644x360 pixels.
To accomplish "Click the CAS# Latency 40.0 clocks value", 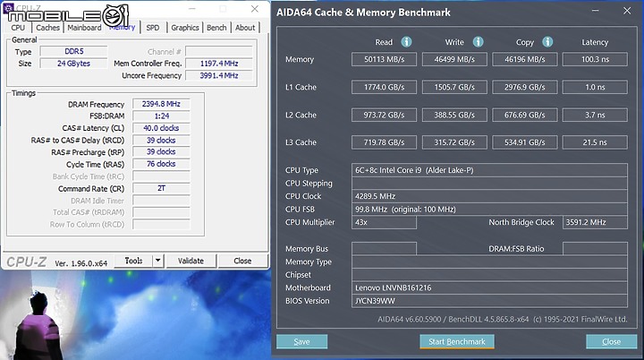I will (161, 128).
